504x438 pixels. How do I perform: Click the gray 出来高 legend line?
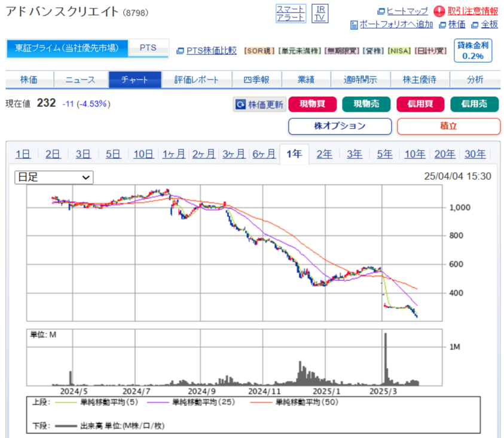click(66, 426)
